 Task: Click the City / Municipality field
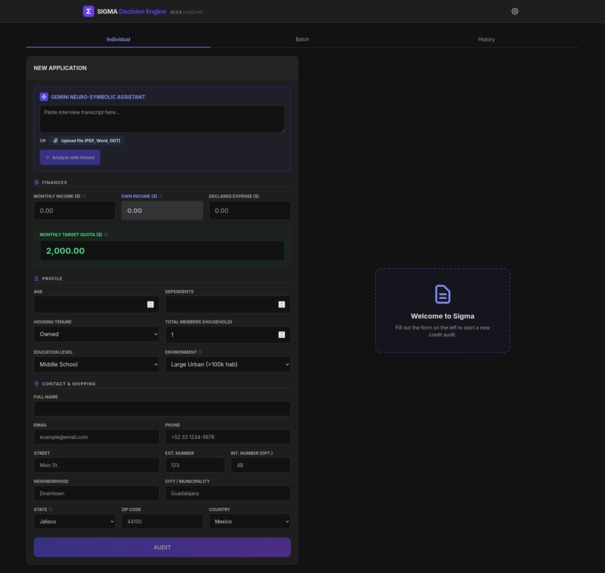click(x=228, y=493)
